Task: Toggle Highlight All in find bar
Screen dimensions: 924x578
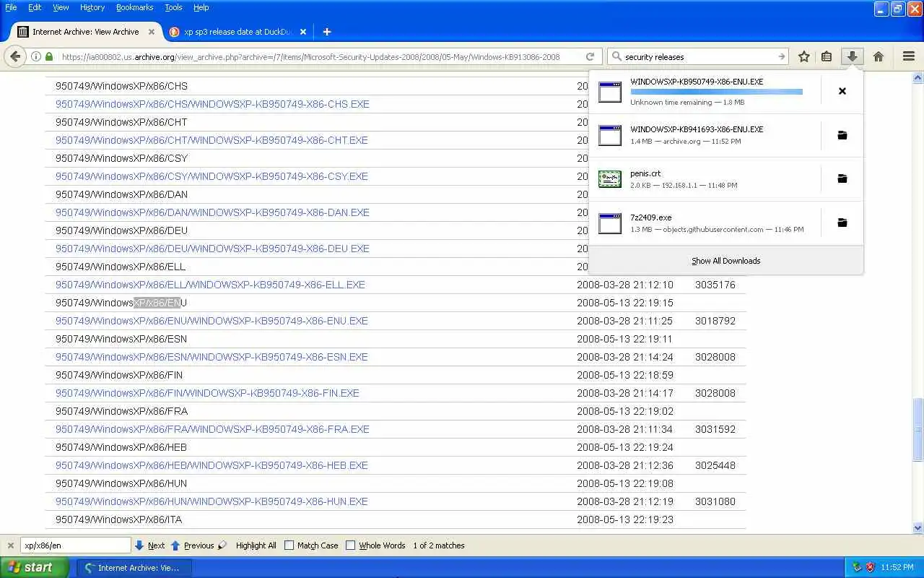Action: (256, 545)
